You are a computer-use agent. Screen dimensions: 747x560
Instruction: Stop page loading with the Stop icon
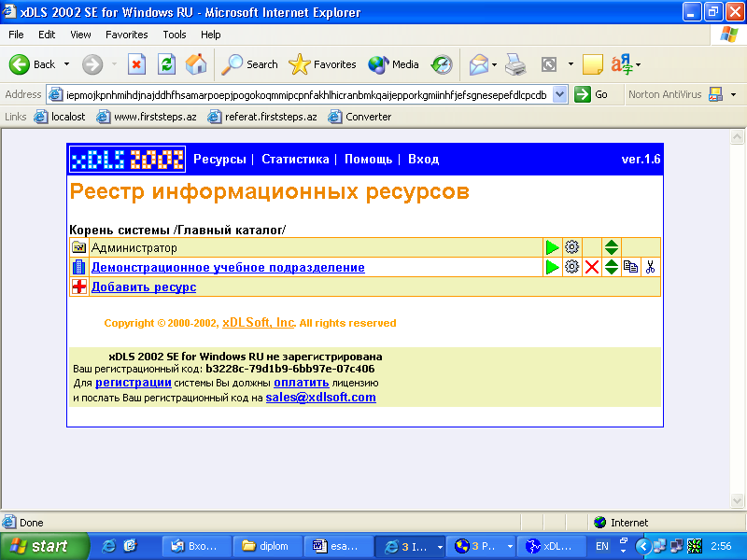136,64
